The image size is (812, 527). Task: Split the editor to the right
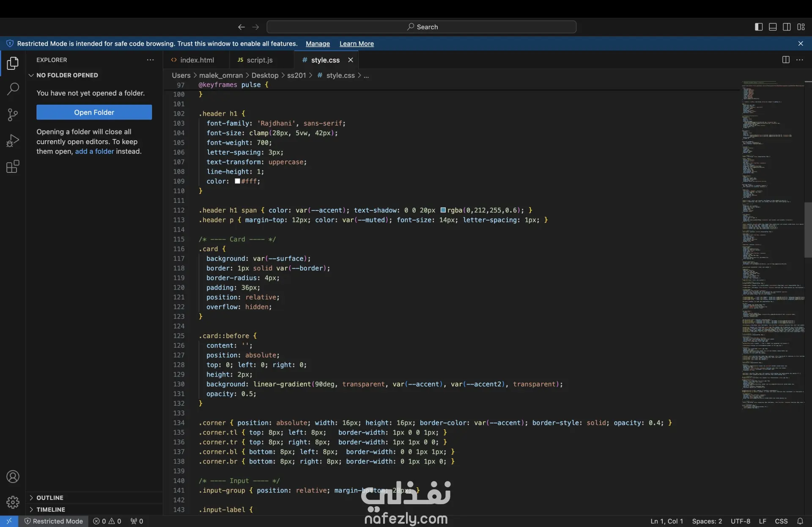(x=786, y=60)
